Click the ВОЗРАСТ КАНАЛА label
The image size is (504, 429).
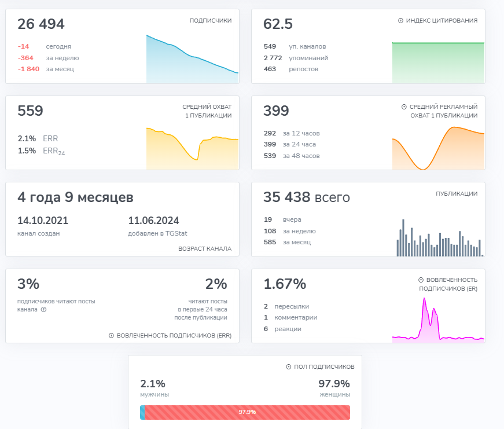click(x=205, y=248)
